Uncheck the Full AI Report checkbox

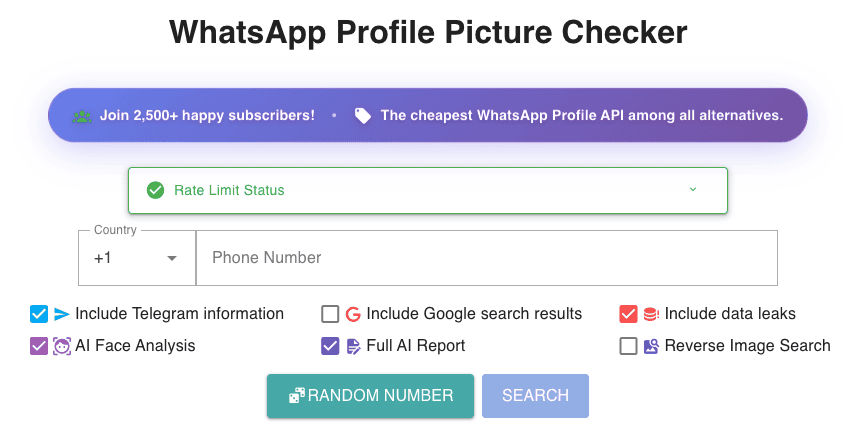click(x=330, y=346)
